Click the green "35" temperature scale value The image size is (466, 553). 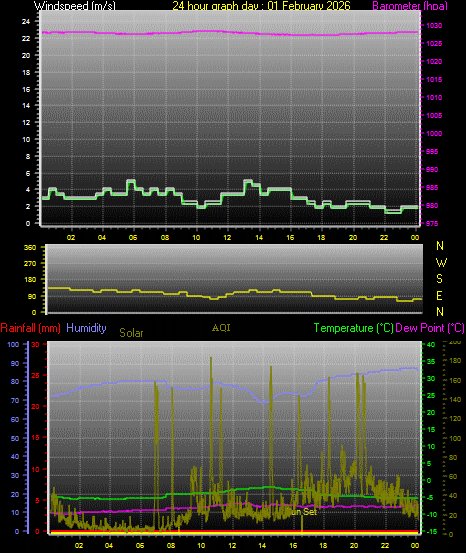(x=431, y=362)
